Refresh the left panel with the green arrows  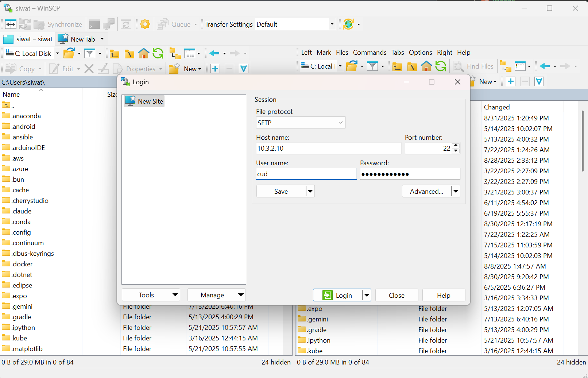pyautogui.click(x=158, y=54)
